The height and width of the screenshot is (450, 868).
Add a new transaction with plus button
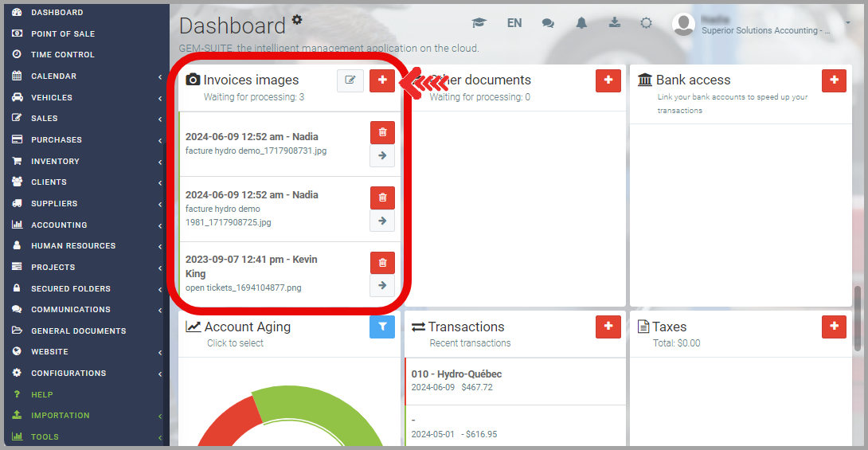[608, 327]
